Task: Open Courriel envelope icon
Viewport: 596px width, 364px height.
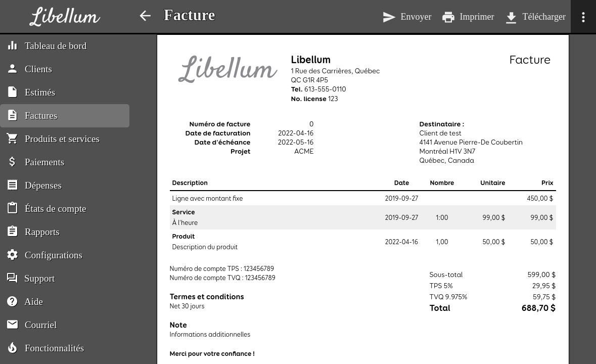Action: [x=13, y=325]
